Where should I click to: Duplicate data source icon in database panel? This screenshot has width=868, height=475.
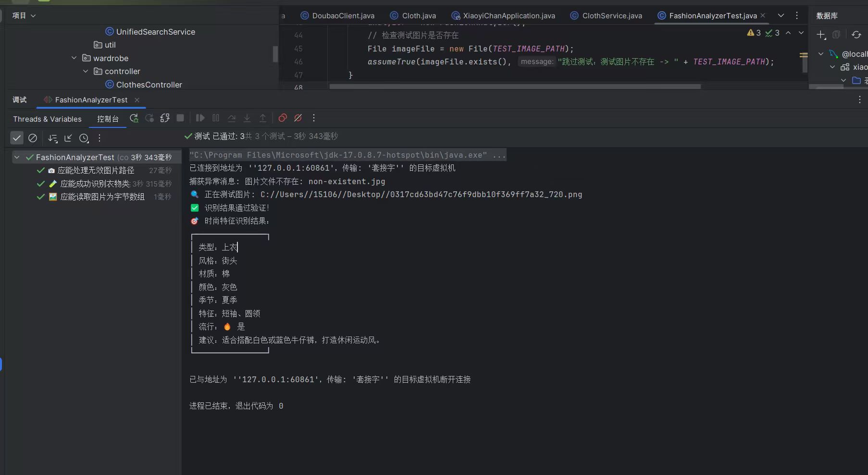point(836,35)
